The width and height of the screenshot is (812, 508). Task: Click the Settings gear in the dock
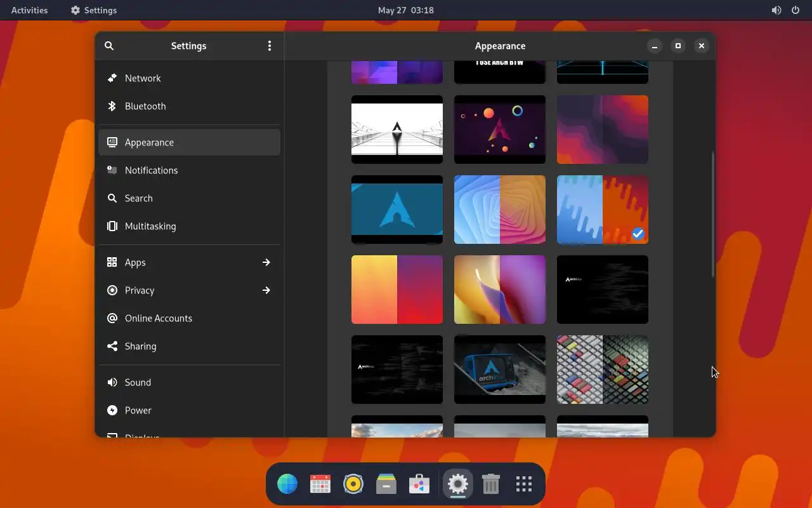[x=458, y=485]
